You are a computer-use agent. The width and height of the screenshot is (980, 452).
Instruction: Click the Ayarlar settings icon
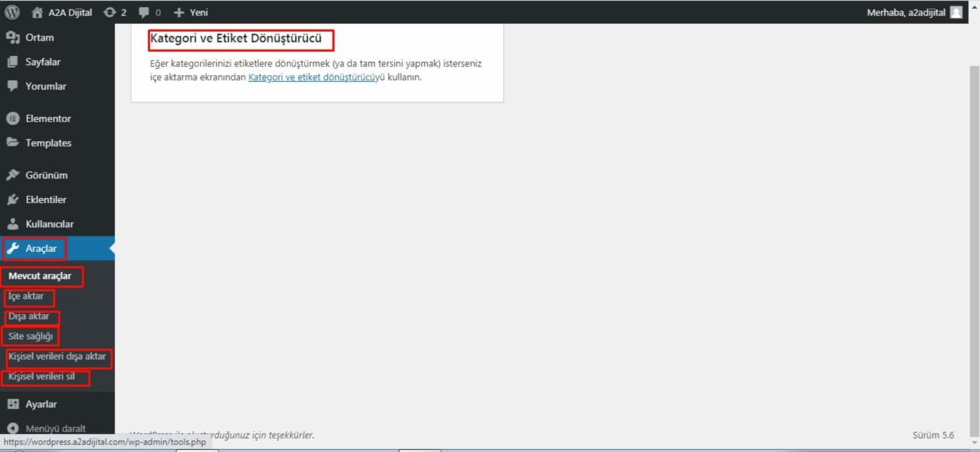[x=12, y=404]
